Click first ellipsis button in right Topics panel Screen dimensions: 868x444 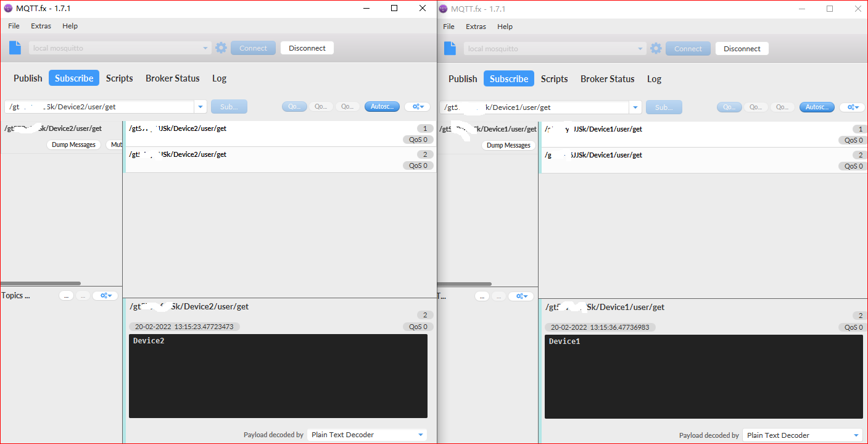(482, 296)
